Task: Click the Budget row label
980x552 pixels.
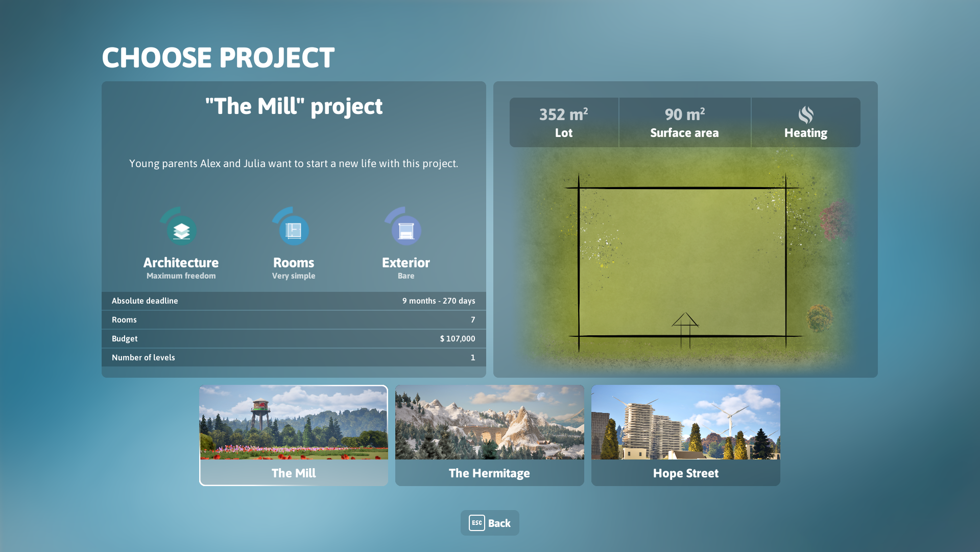Action: pos(125,339)
